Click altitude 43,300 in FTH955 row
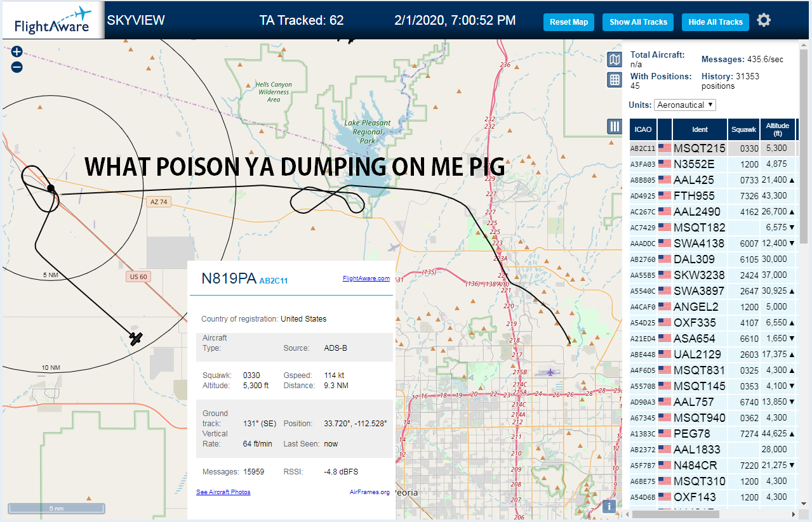Viewport: 812px width, 522px height. tap(776, 196)
